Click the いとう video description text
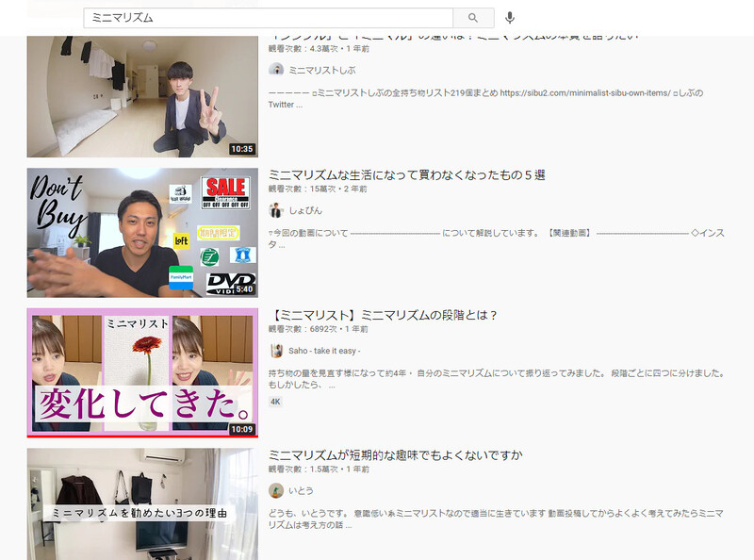Image resolution: width=754 pixels, height=560 pixels. (x=496, y=519)
